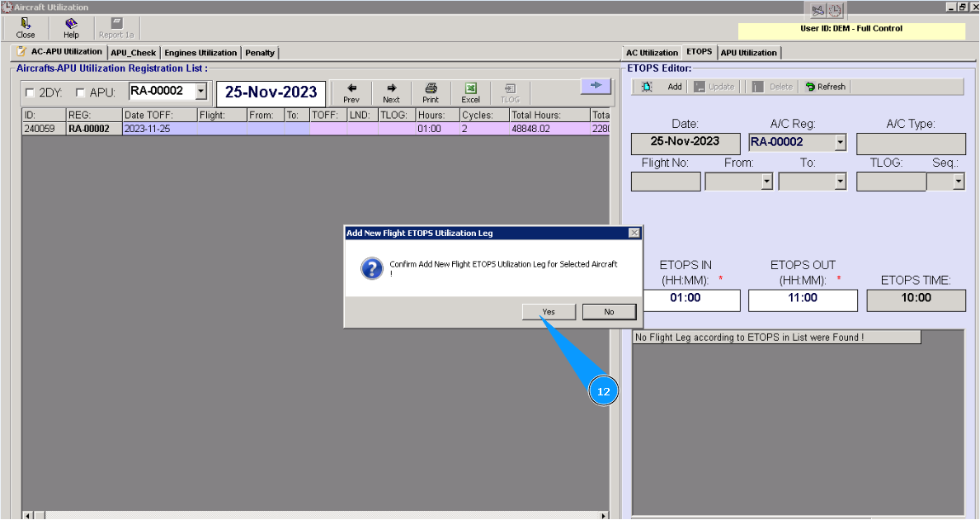
Task: Open the Help book icon
Action: click(x=71, y=28)
